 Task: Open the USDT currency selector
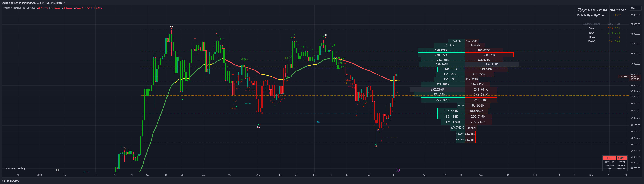point(635,8)
